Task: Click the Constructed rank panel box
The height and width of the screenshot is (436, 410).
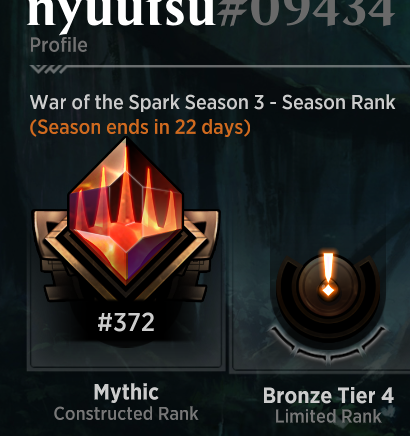Action: coord(126,287)
